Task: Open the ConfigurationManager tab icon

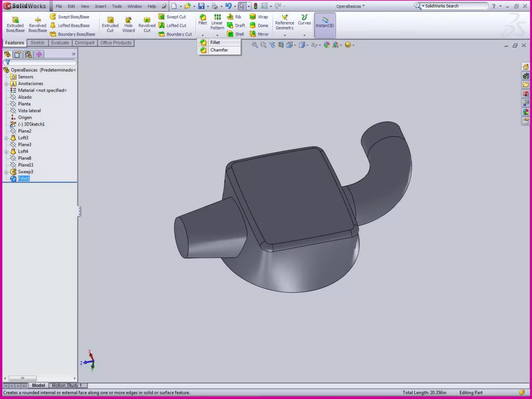Action: (28, 54)
